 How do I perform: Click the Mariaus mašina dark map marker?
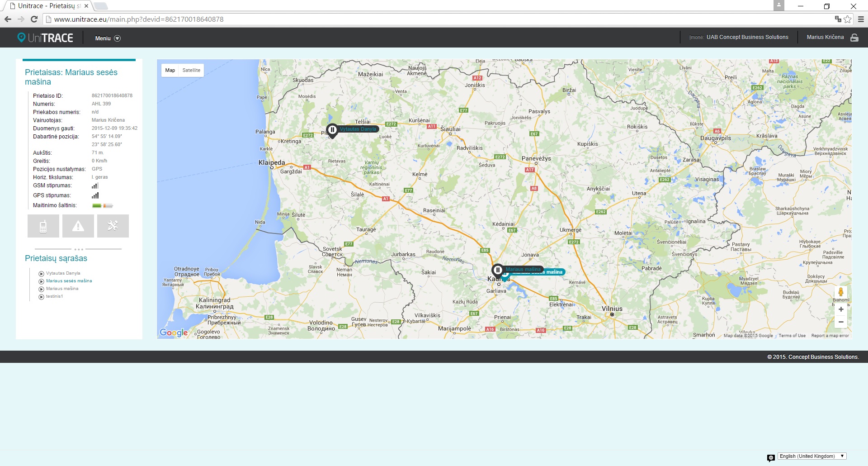point(498,271)
